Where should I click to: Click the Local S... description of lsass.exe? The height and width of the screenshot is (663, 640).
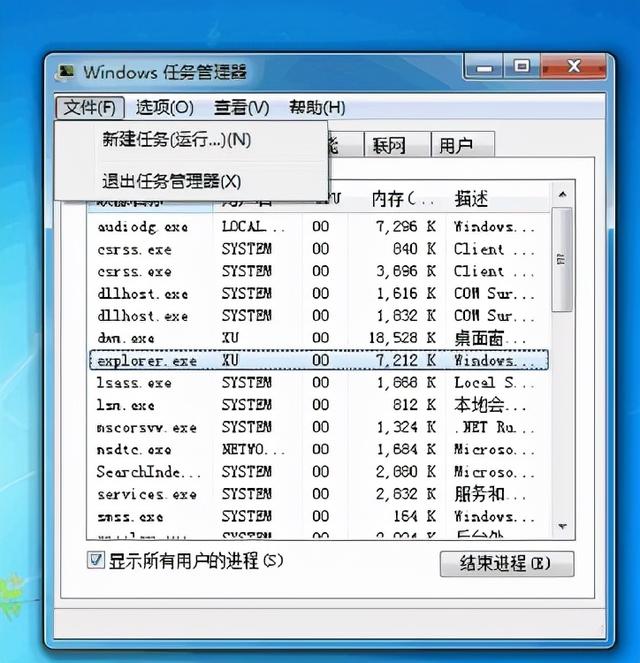click(494, 383)
